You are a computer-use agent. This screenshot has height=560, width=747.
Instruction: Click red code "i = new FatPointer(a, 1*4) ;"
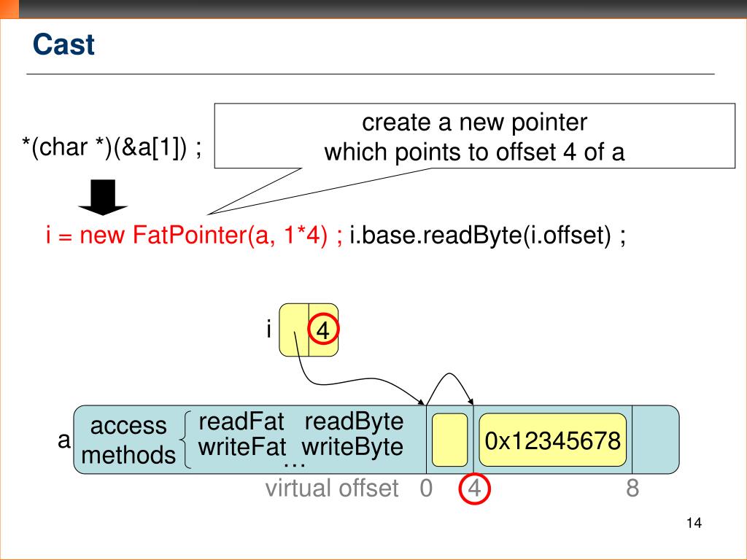[x=194, y=235]
